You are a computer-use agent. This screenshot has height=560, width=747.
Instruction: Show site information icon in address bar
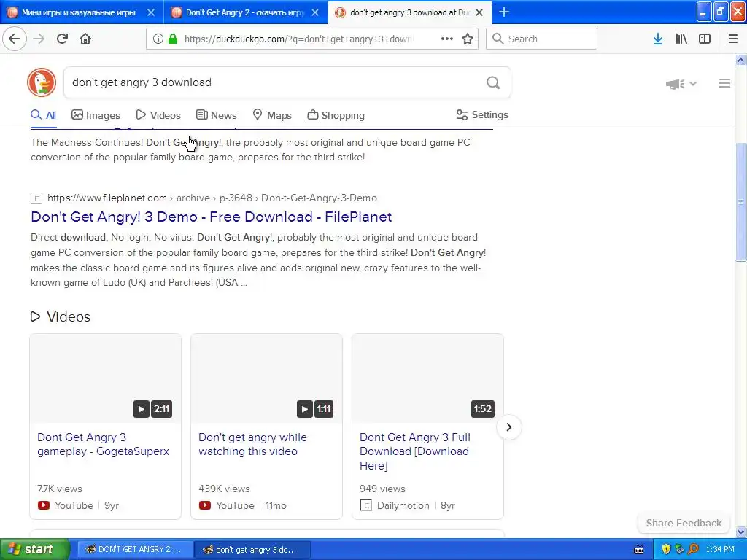click(158, 39)
